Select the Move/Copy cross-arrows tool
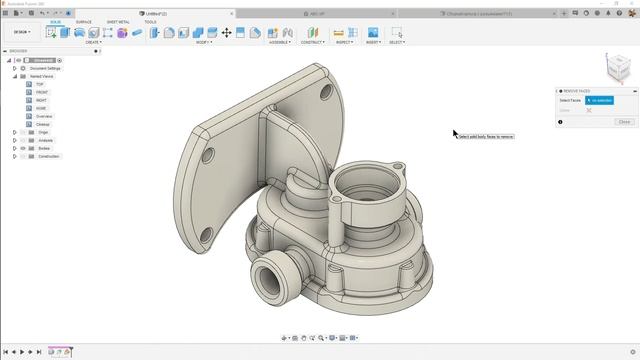The height and width of the screenshot is (360, 640). (x=227, y=32)
